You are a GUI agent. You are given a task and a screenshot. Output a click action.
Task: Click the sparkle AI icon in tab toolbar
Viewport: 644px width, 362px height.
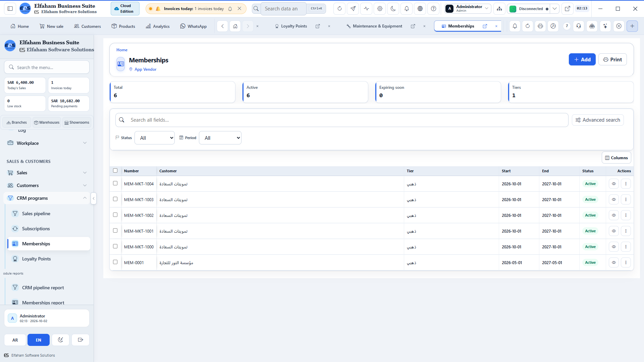(x=605, y=26)
